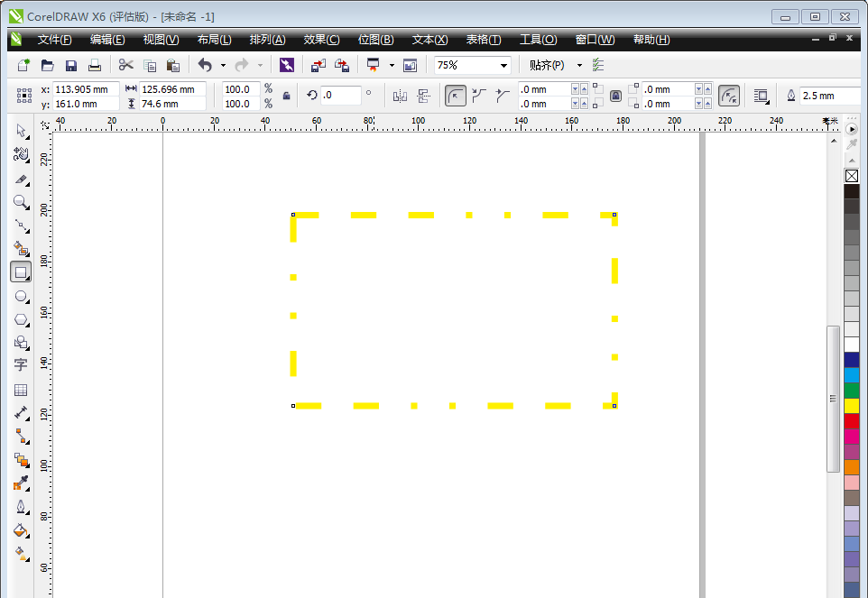Select the Color eyedropper tool
Viewport: 868px width, 598px height.
pos(21,483)
